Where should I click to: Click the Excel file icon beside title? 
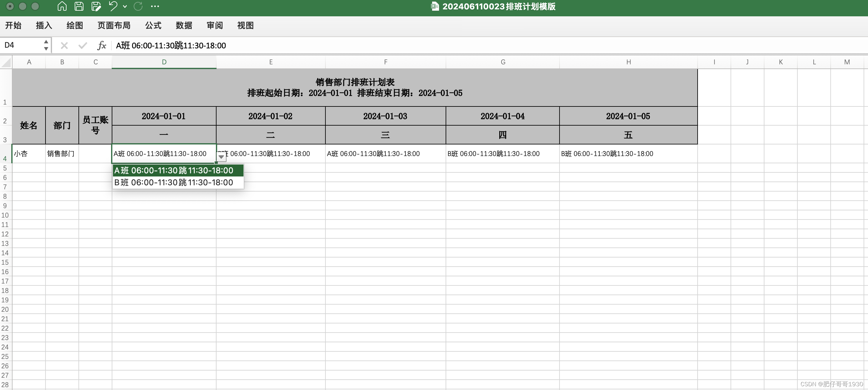tap(435, 6)
